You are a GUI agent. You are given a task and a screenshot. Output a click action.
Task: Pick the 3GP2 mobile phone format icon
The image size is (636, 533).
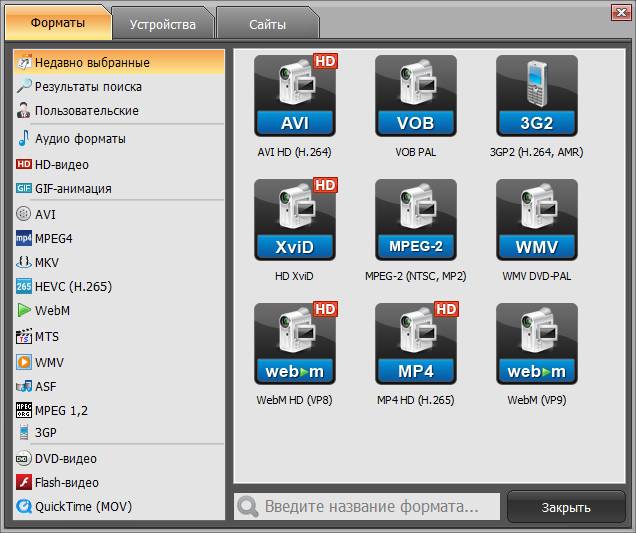point(537,96)
